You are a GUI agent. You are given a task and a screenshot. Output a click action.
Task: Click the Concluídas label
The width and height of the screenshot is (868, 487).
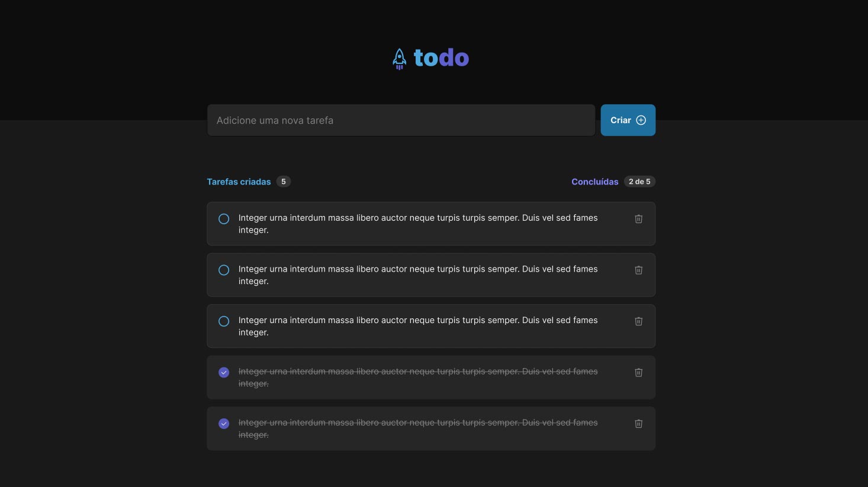(594, 182)
